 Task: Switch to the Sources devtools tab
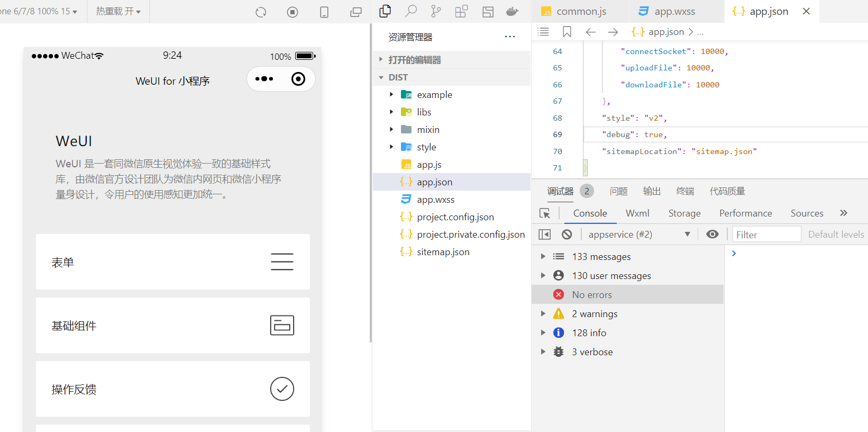pos(807,213)
